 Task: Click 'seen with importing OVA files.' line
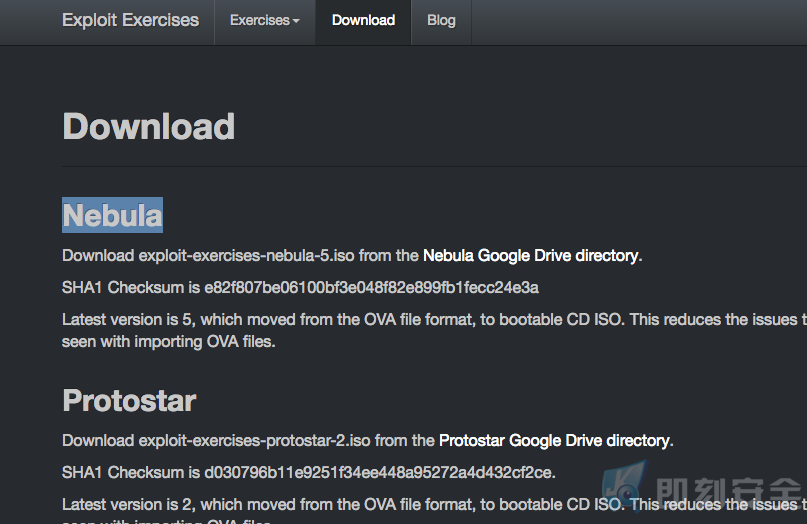click(168, 342)
